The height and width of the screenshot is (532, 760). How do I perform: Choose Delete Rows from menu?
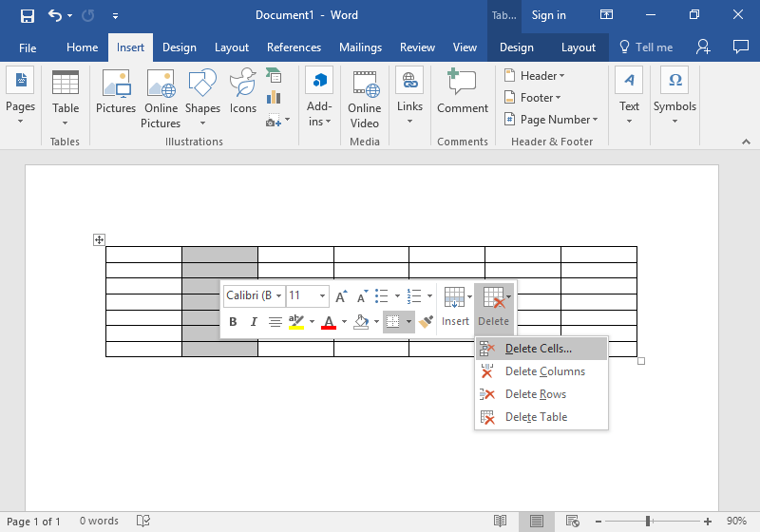click(541, 394)
